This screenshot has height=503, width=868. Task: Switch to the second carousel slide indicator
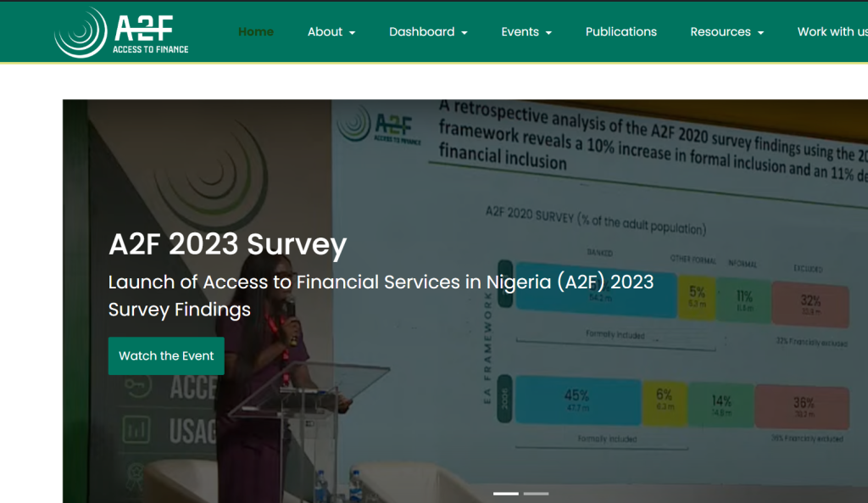[536, 493]
